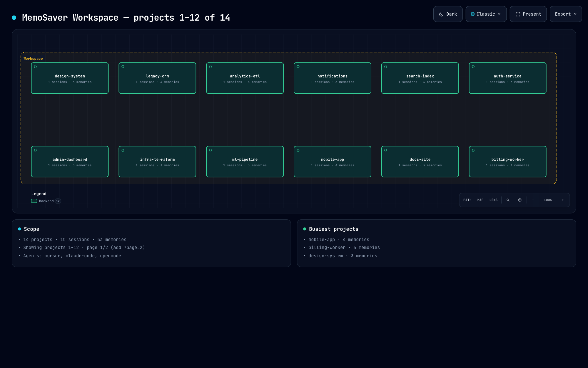
Task: Select the notifications project title
Action: click(333, 76)
